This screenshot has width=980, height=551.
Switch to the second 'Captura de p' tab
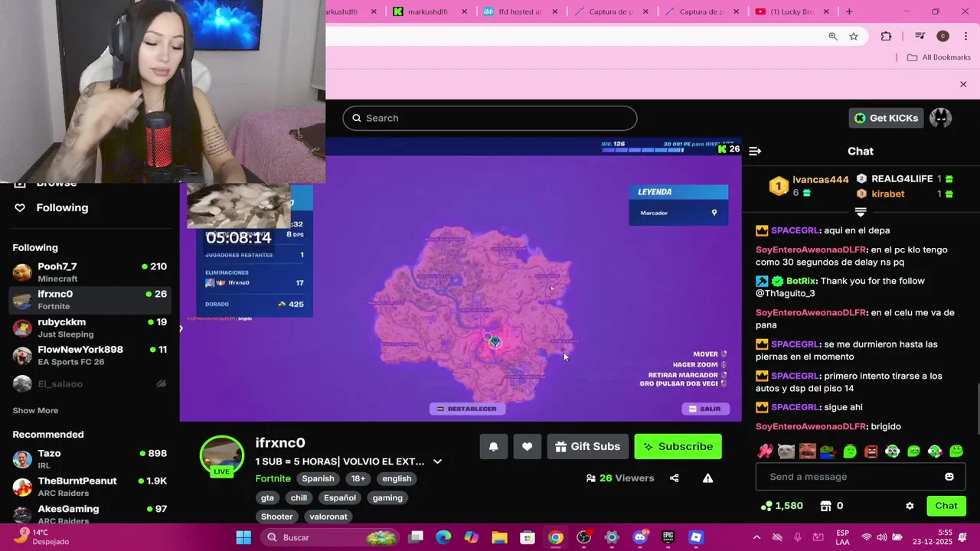pyautogui.click(x=701, y=11)
